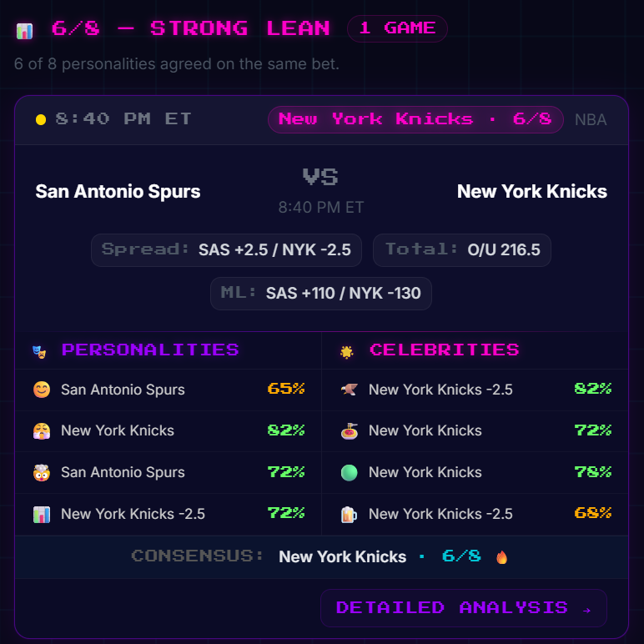
Task: Click the fire icon in the consensus row
Action: [x=501, y=557]
